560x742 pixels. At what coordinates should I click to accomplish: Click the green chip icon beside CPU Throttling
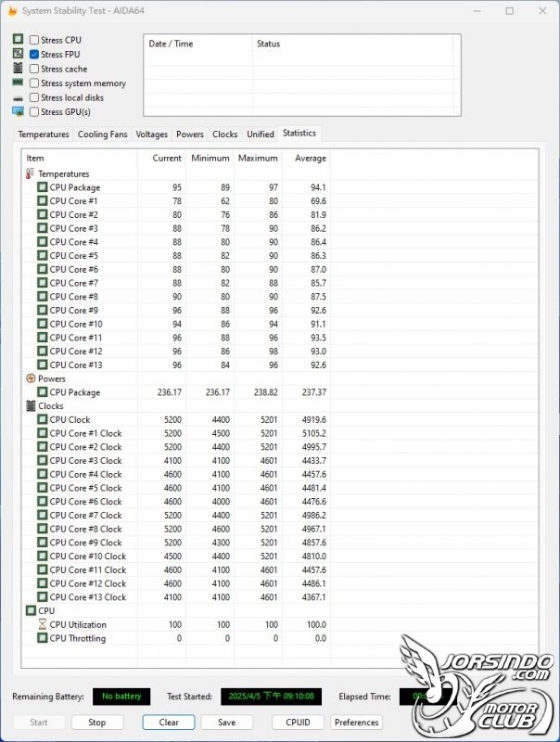pyautogui.click(x=42, y=638)
